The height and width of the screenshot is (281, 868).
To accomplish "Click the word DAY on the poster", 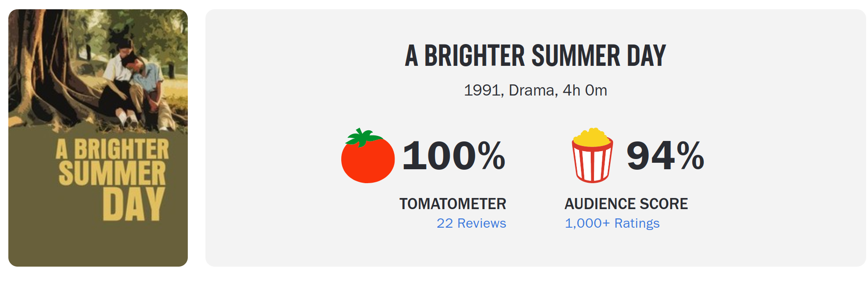I will pos(134,204).
